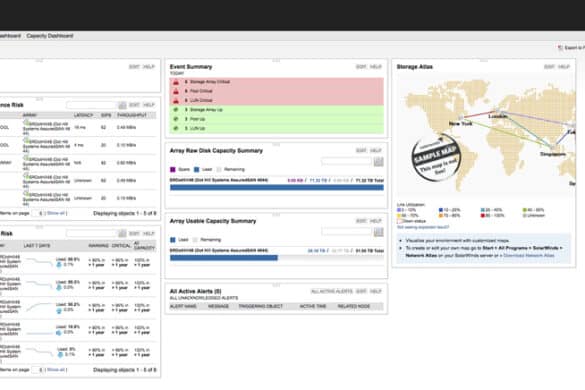Click items on page field in Capacity Risk

click(37, 369)
